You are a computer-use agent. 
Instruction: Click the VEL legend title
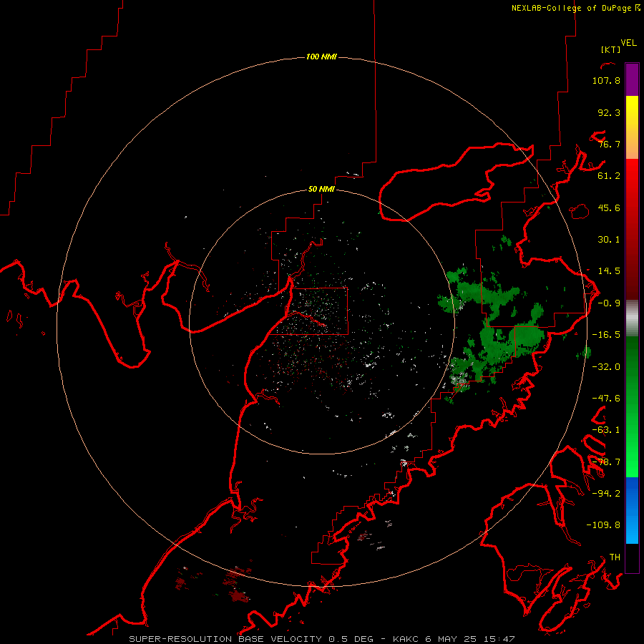[x=628, y=43]
